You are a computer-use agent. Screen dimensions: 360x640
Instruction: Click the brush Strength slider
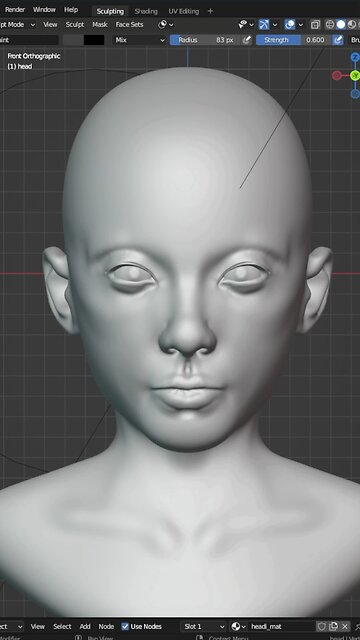pyautogui.click(x=293, y=40)
